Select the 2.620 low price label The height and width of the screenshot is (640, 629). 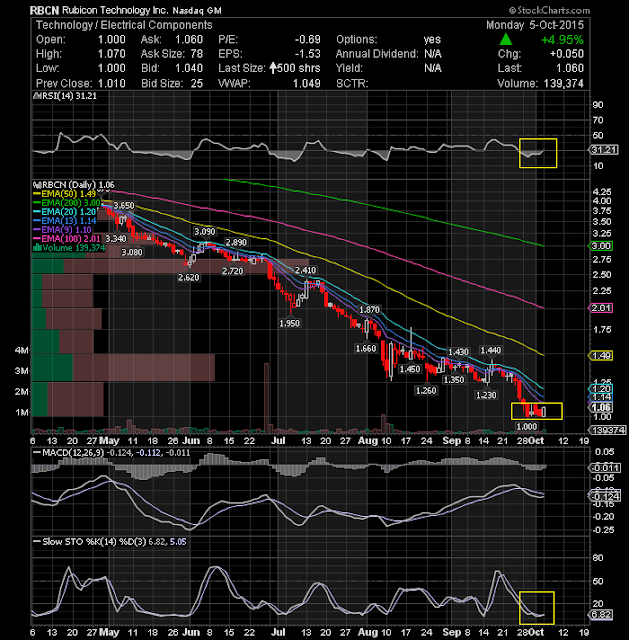(189, 278)
